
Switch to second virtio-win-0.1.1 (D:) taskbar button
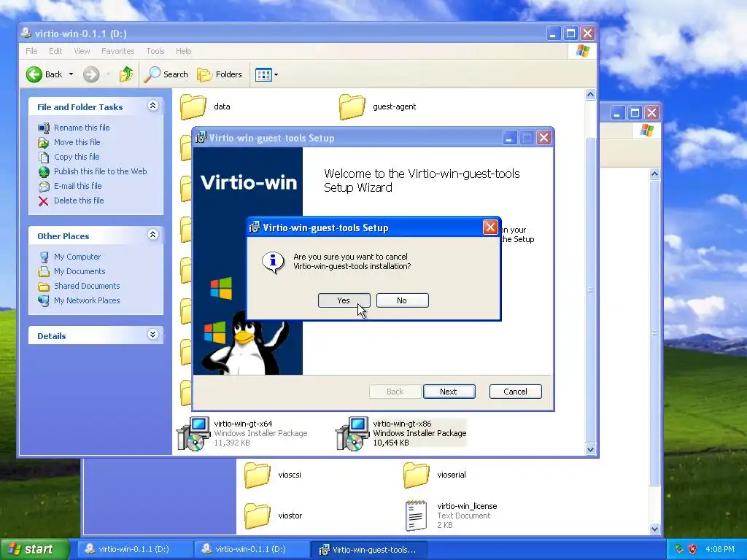coord(252,549)
